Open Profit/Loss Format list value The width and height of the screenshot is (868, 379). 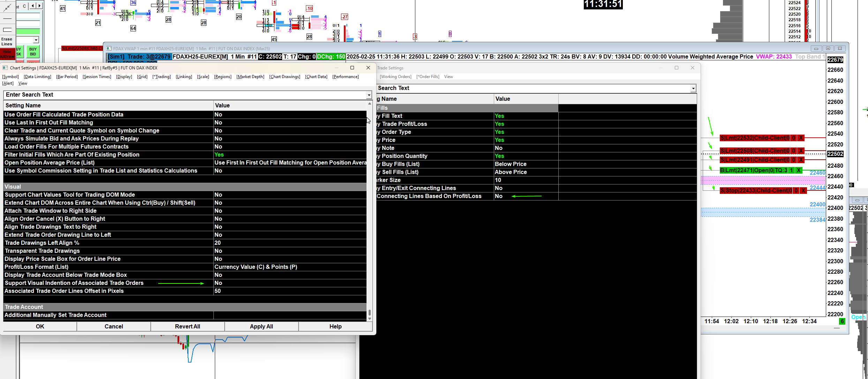pyautogui.click(x=256, y=267)
